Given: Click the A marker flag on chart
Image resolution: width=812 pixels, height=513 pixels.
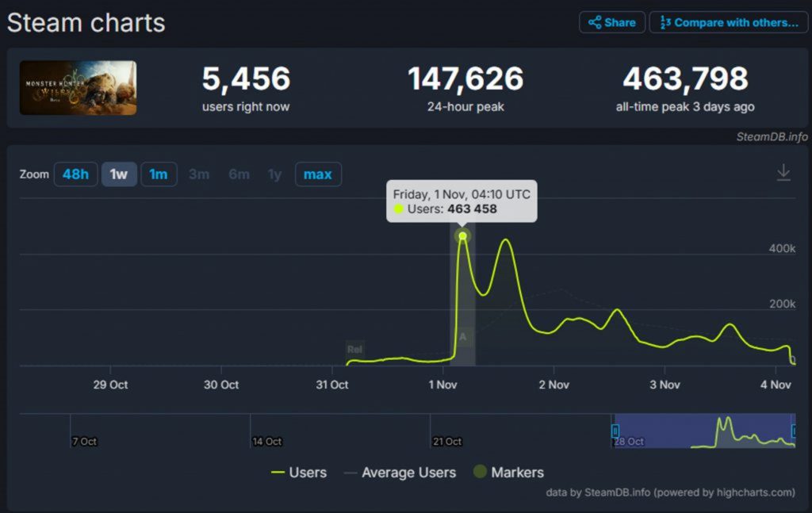Looking at the screenshot, I should pyautogui.click(x=462, y=337).
